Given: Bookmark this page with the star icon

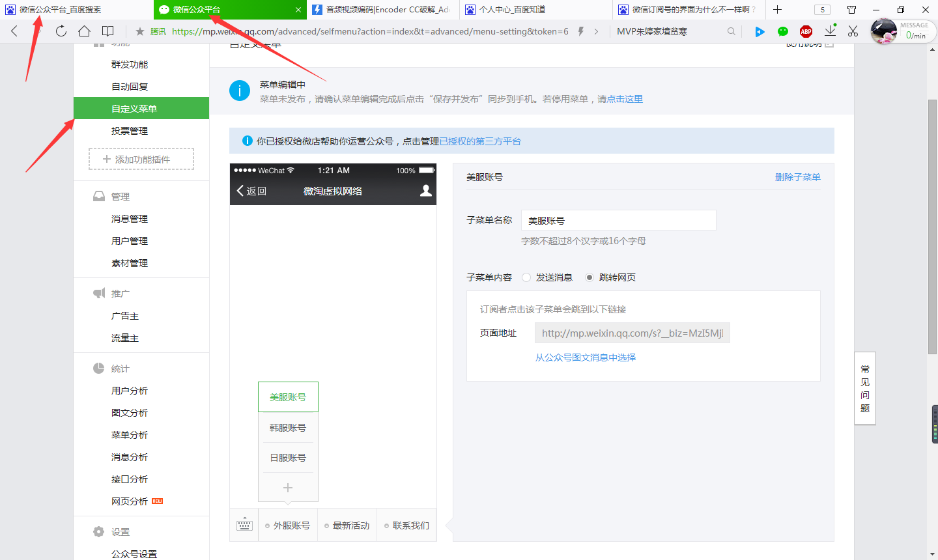Looking at the screenshot, I should (x=139, y=31).
